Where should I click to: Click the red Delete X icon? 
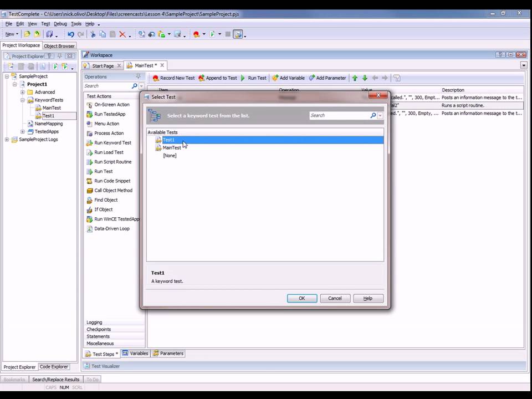pos(122,34)
